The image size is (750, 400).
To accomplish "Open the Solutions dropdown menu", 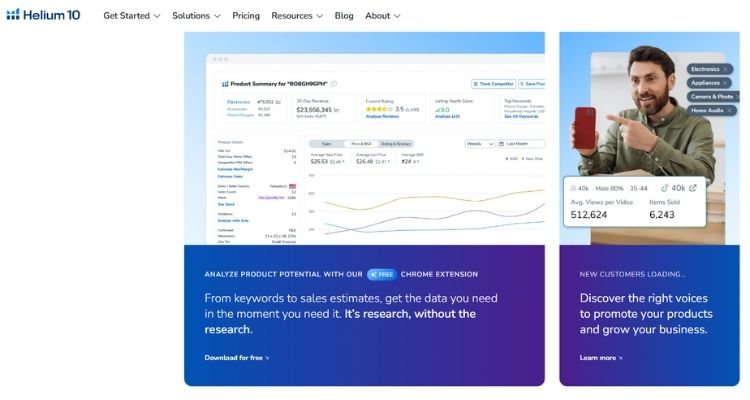I will (x=196, y=16).
